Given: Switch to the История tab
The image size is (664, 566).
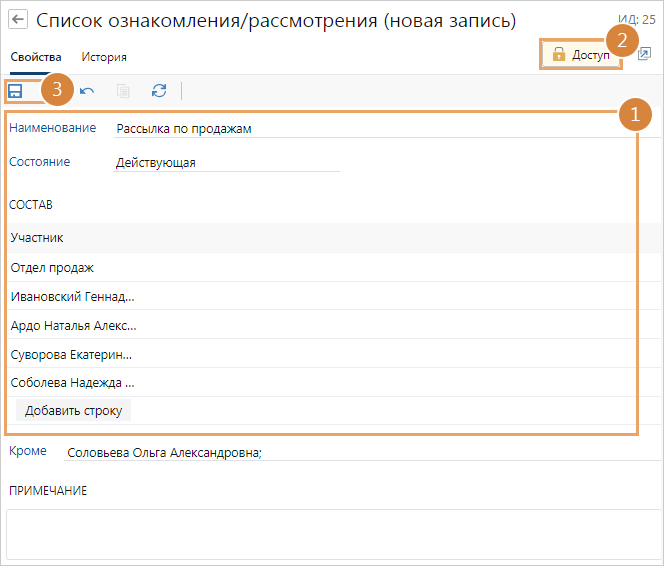Looking at the screenshot, I should [x=104, y=57].
